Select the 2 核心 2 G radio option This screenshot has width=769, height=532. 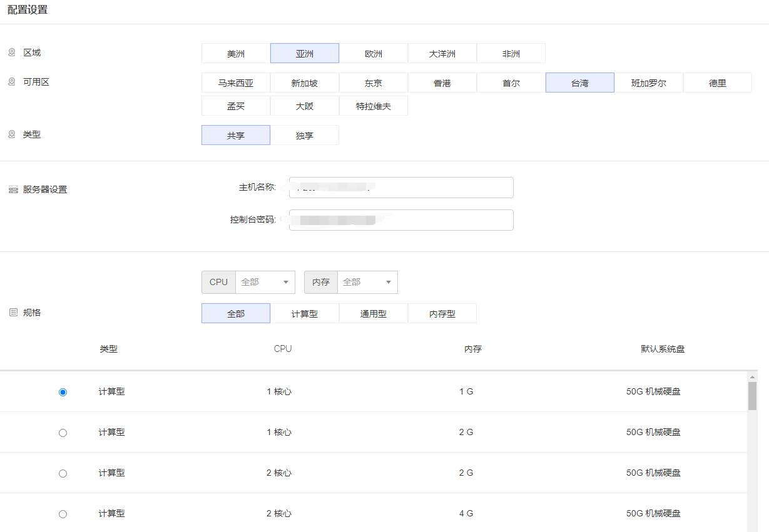click(63, 473)
